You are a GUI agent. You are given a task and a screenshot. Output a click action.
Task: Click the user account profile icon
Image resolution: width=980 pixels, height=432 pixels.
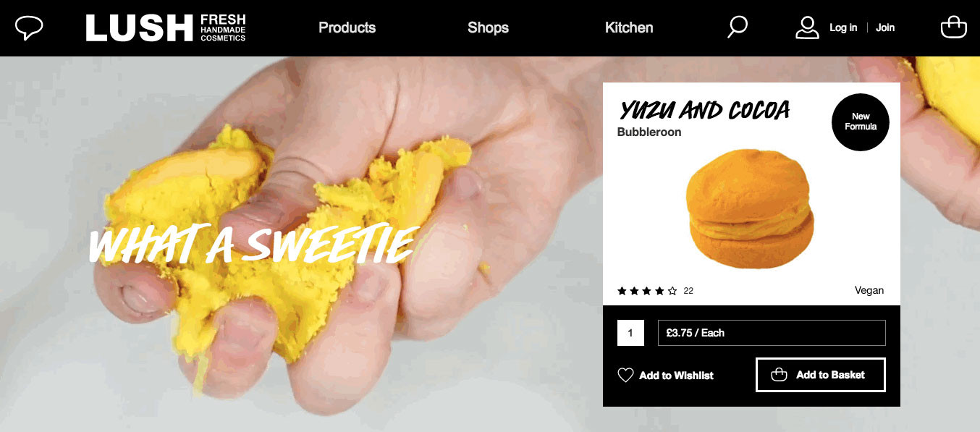(807, 27)
